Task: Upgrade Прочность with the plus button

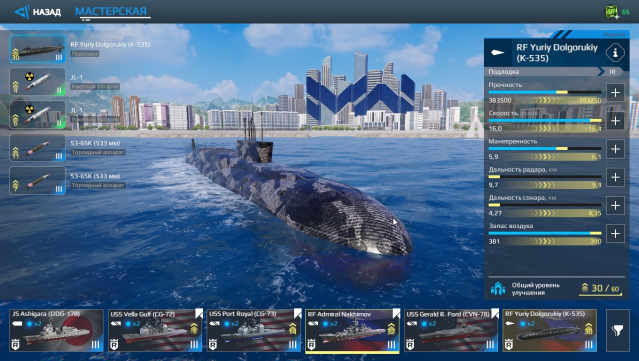Action: (x=615, y=92)
